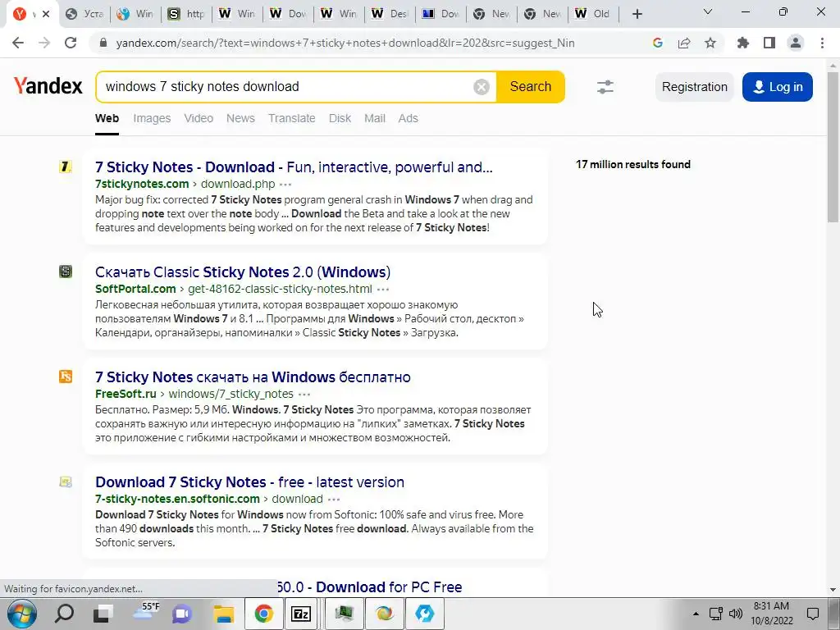
Task: Open '7 Sticky Notes скачать на Windows' result
Action: pos(253,377)
